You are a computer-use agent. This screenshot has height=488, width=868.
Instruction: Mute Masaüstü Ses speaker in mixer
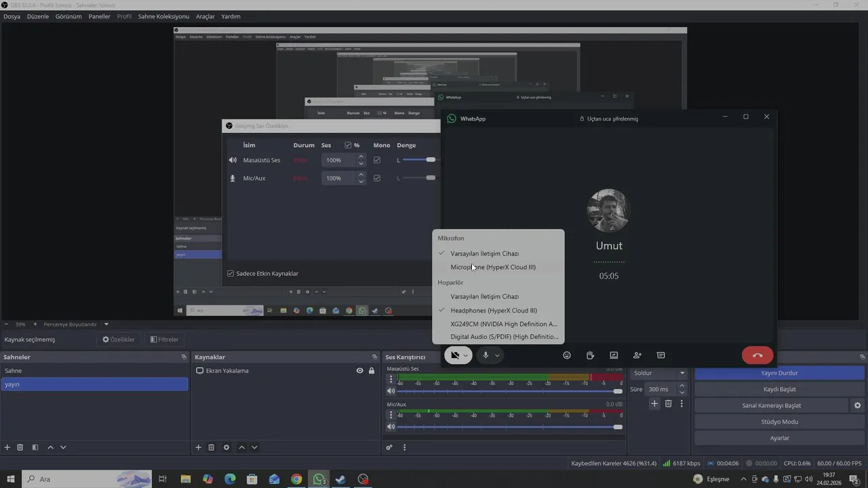[391, 391]
